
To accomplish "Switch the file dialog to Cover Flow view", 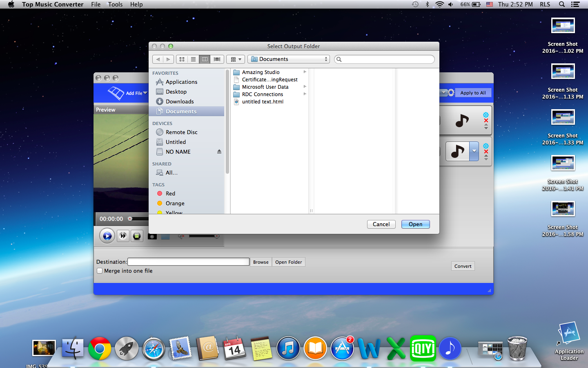I will click(217, 59).
